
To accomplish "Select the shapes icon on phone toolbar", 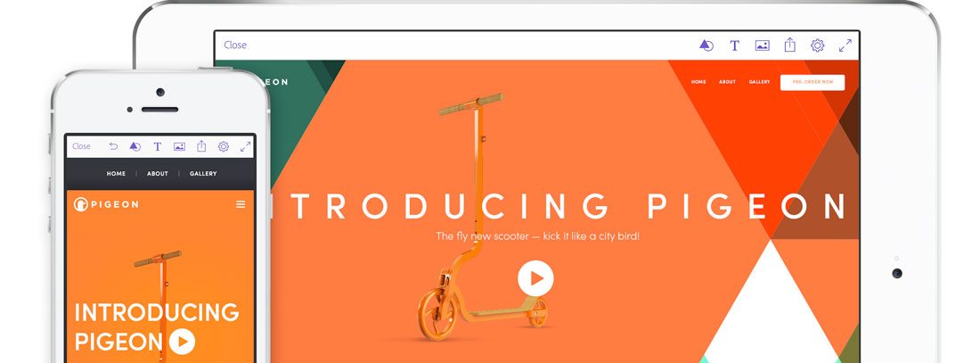I will click(135, 146).
